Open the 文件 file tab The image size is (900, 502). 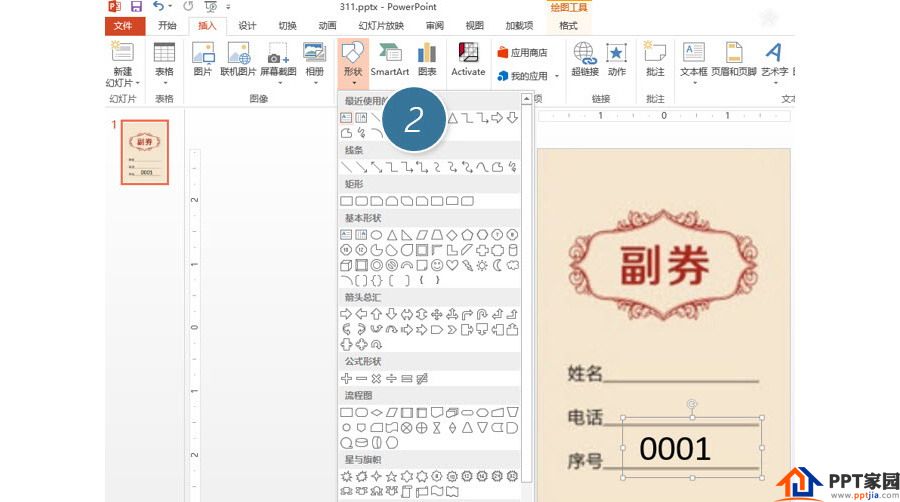pos(123,26)
